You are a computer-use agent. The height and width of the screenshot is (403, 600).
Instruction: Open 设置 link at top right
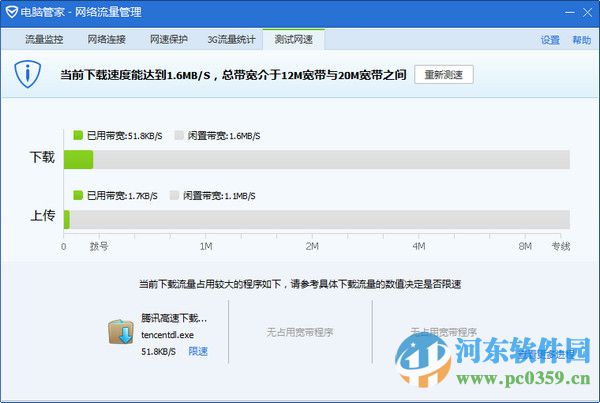(550, 40)
